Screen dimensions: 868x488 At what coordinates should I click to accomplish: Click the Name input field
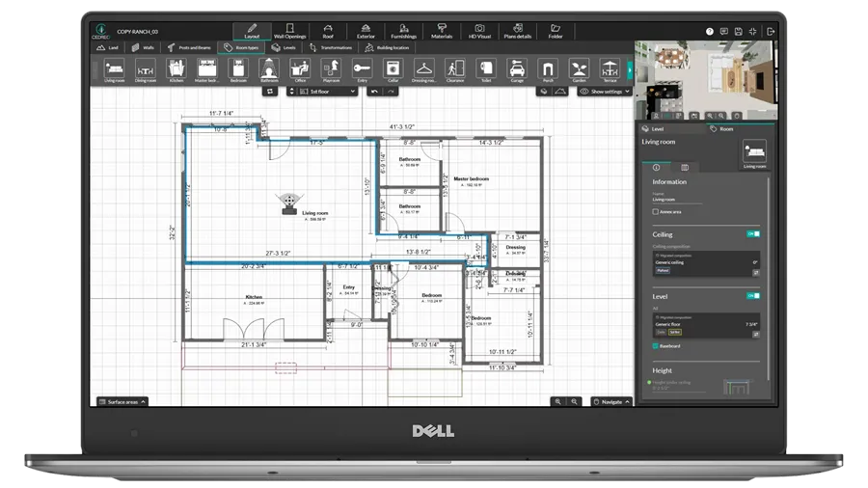[x=677, y=200]
